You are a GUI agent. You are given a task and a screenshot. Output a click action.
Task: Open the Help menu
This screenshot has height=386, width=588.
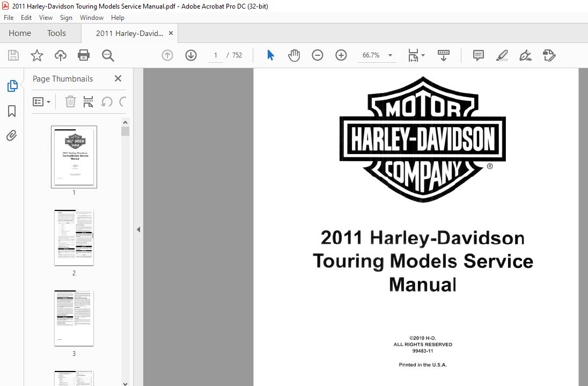click(117, 18)
